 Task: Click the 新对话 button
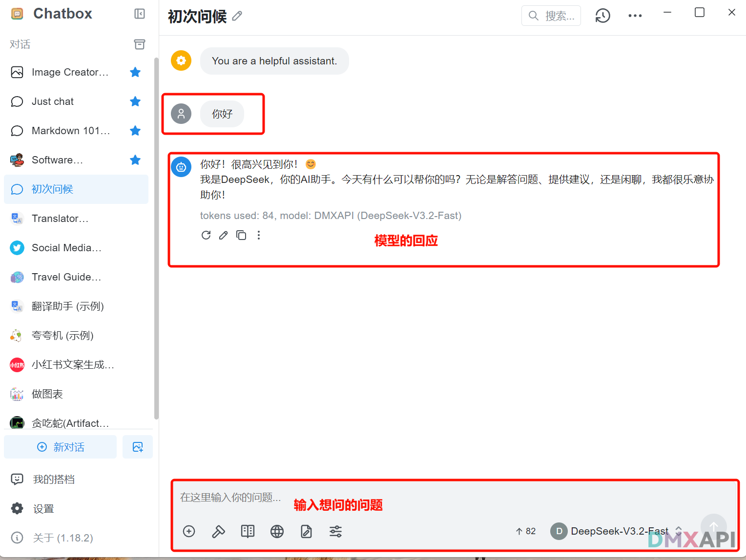(60, 446)
